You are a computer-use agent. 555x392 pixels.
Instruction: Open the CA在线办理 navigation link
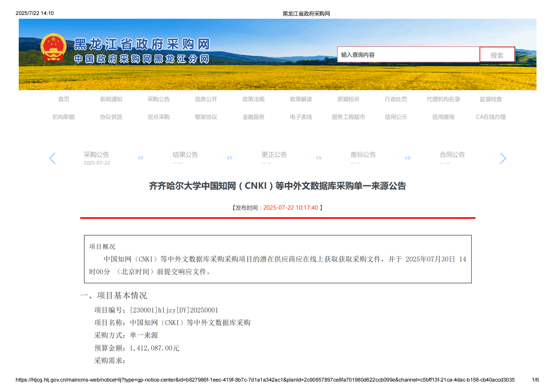[491, 117]
